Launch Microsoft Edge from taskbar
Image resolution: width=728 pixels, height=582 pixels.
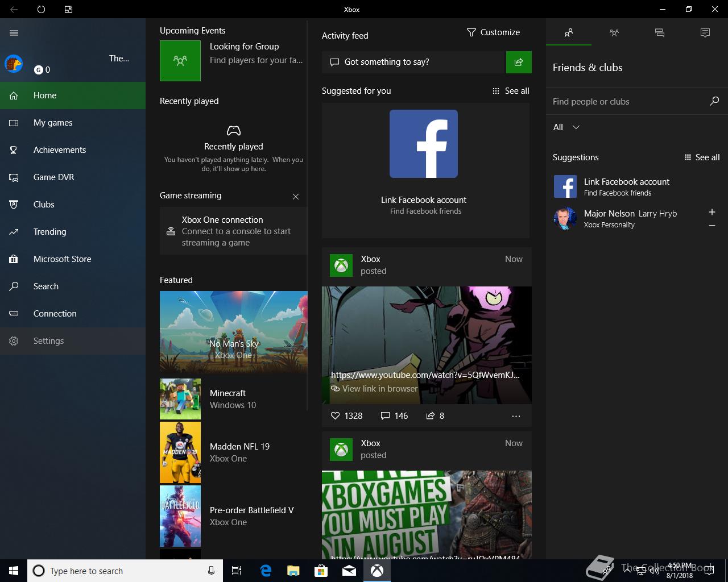click(266, 571)
